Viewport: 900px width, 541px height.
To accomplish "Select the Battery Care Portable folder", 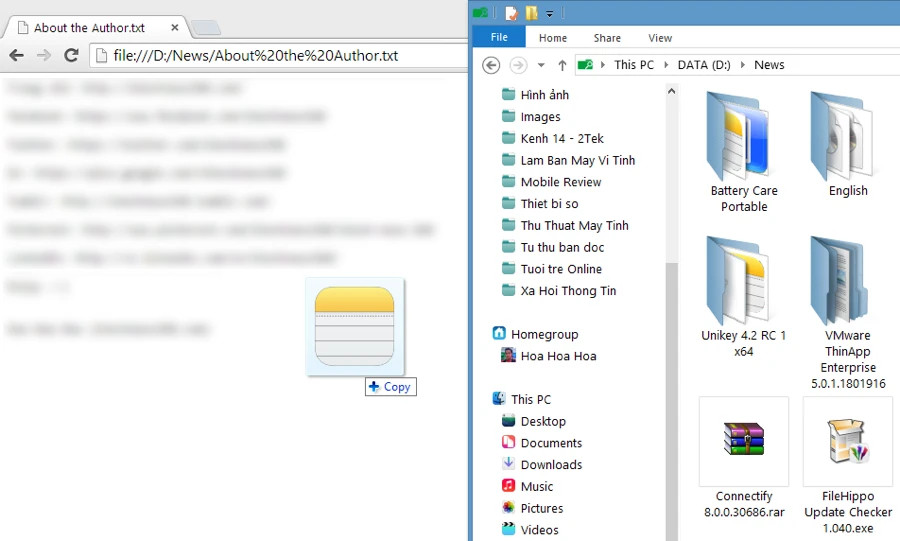I will [744, 150].
